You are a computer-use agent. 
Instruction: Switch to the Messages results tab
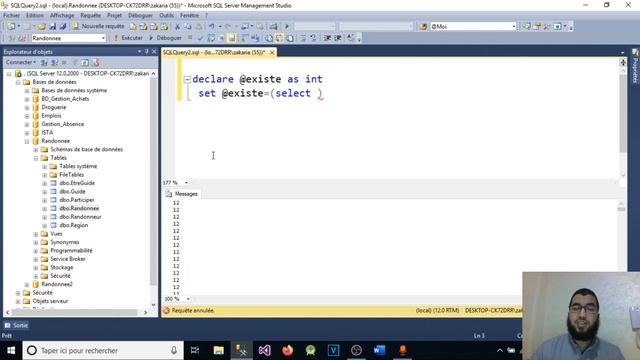[x=182, y=194]
